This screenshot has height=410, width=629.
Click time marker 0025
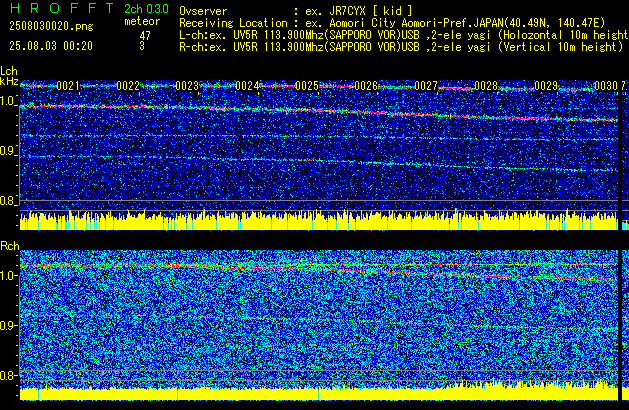click(307, 86)
